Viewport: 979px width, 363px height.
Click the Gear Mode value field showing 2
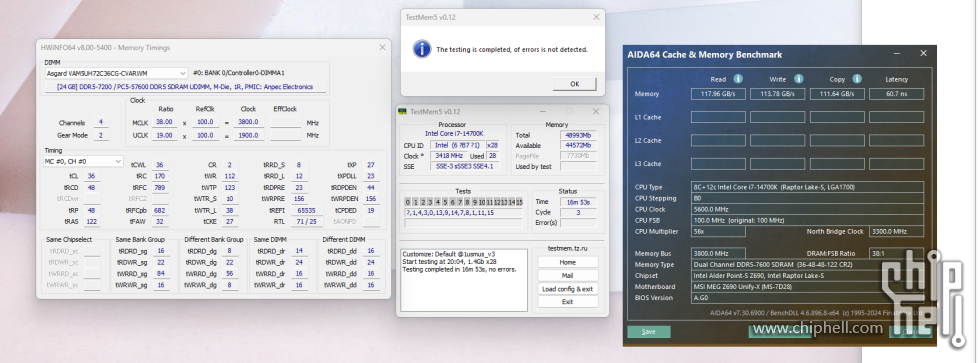click(100, 135)
